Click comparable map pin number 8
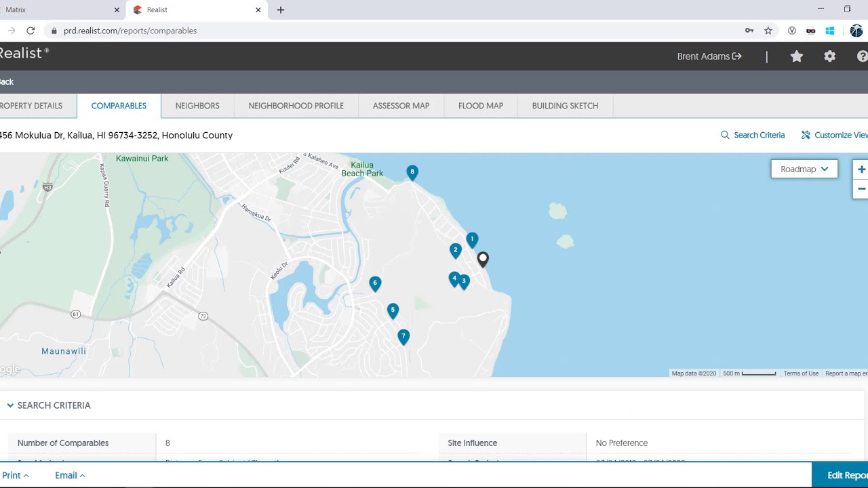 click(412, 173)
